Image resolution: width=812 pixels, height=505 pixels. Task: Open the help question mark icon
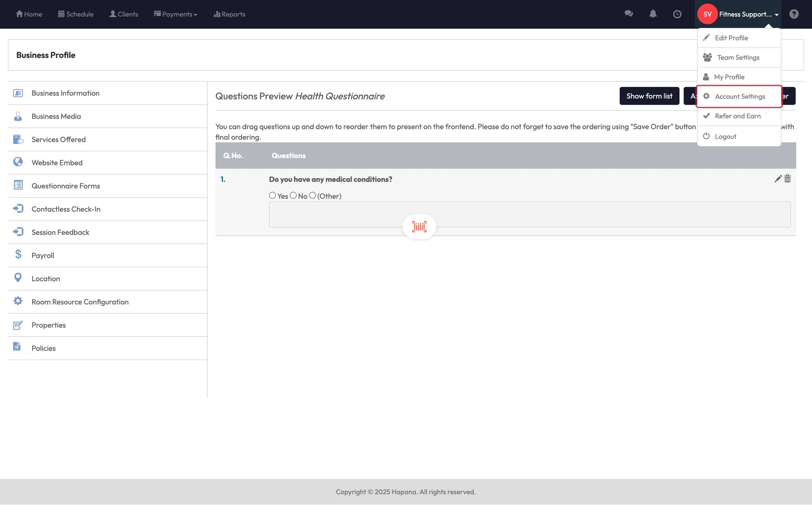794,14
